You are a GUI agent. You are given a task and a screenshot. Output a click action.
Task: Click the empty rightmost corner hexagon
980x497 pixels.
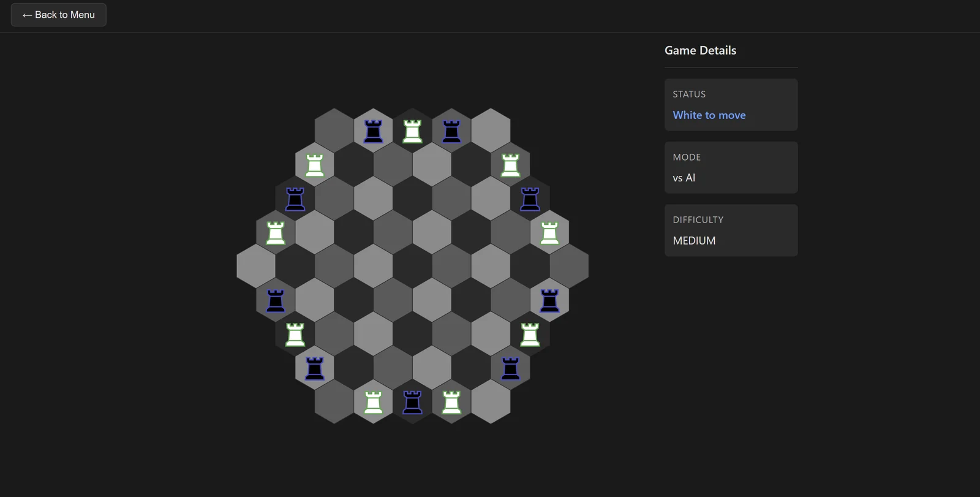pyautogui.click(x=569, y=267)
